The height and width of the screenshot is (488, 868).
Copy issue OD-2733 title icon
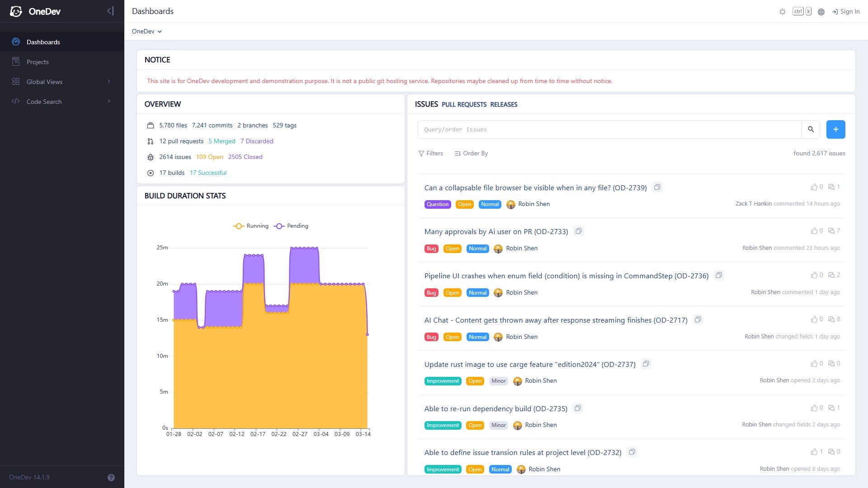(x=579, y=231)
